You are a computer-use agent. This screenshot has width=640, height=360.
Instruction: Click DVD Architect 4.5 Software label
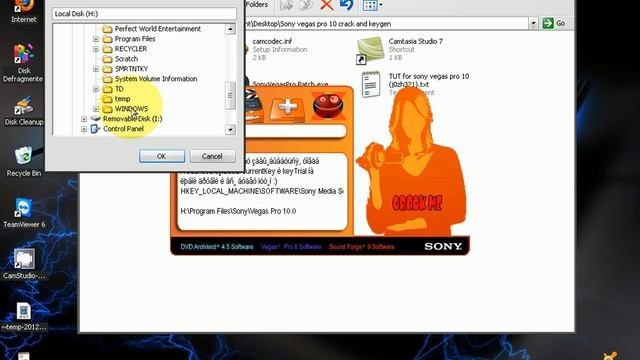[217, 247]
